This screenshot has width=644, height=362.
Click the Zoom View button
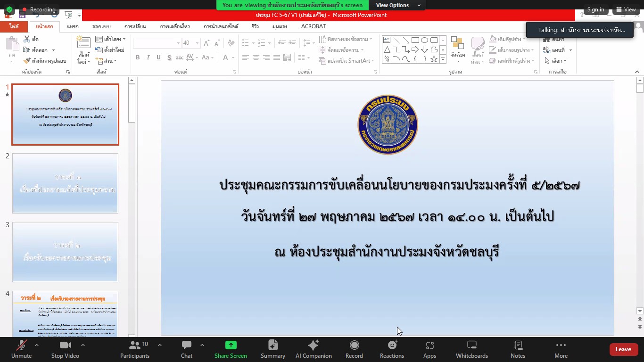[x=626, y=9]
